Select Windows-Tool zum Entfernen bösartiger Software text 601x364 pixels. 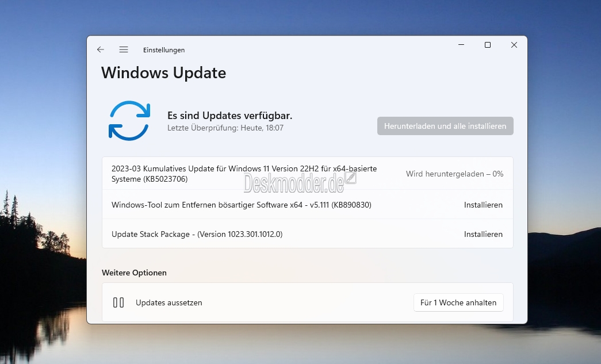point(242,205)
